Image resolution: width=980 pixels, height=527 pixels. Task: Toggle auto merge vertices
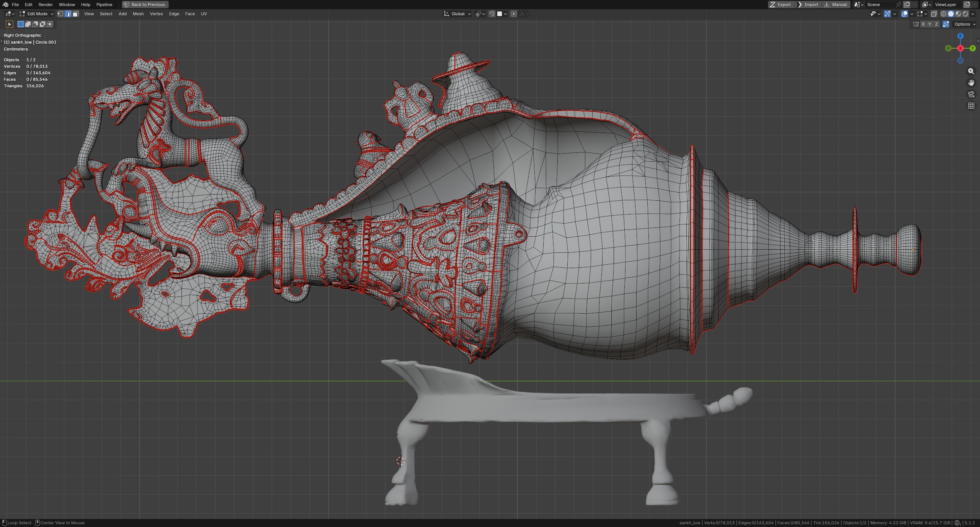pyautogui.click(x=946, y=24)
